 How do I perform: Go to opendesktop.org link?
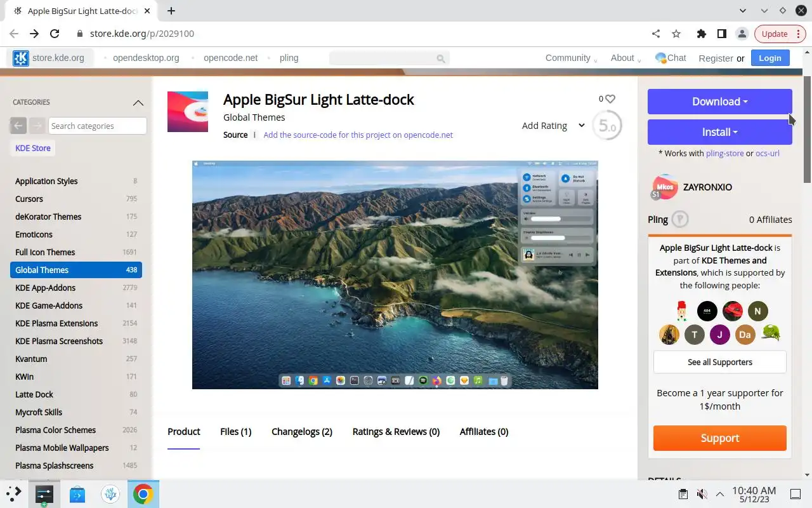[146, 58]
